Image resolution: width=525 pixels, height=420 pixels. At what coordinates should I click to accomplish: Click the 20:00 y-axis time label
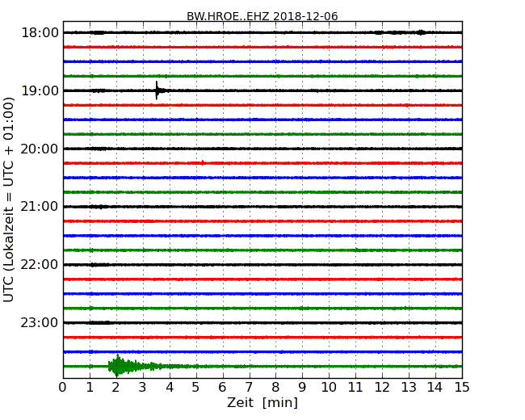click(x=40, y=149)
